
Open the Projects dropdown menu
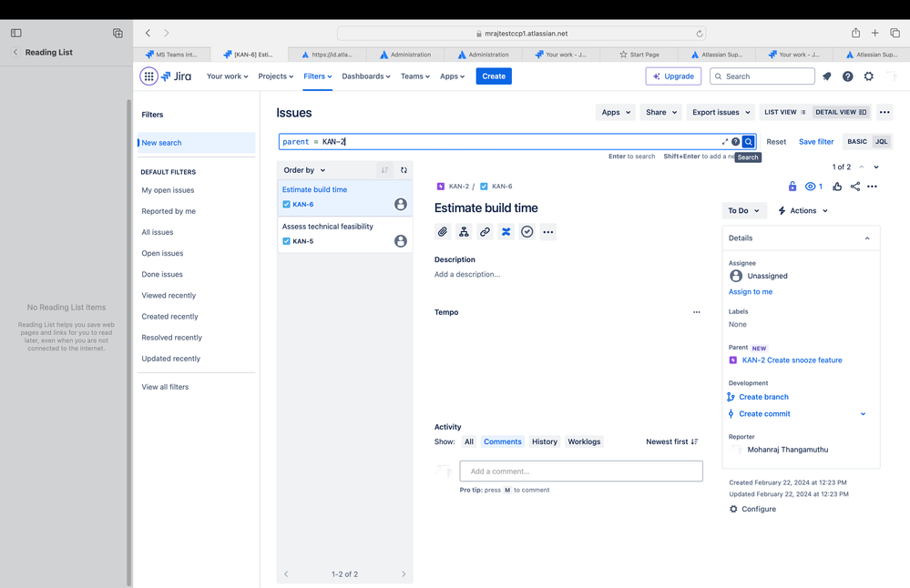click(276, 76)
